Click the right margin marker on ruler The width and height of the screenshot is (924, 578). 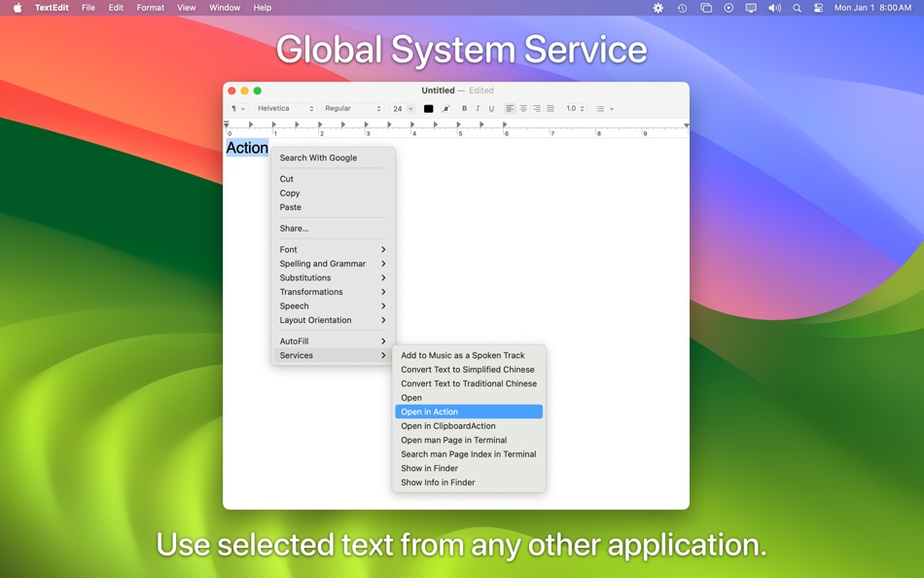pyautogui.click(x=686, y=126)
